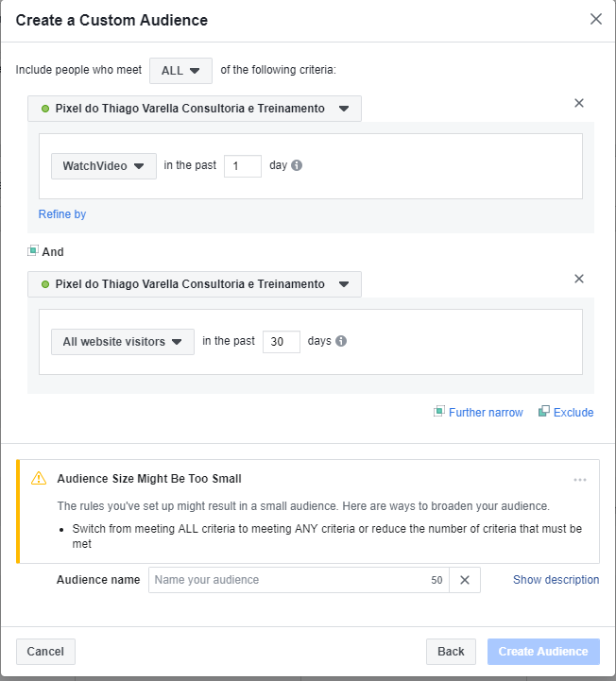
Task: Expand the first Pixel source dropdown
Action: 195,109
